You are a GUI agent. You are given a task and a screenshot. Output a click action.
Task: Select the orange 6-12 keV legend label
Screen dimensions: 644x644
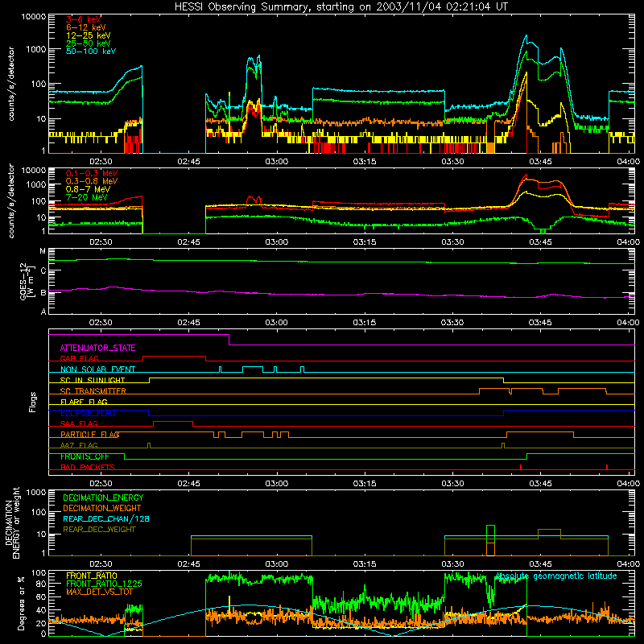(86, 27)
